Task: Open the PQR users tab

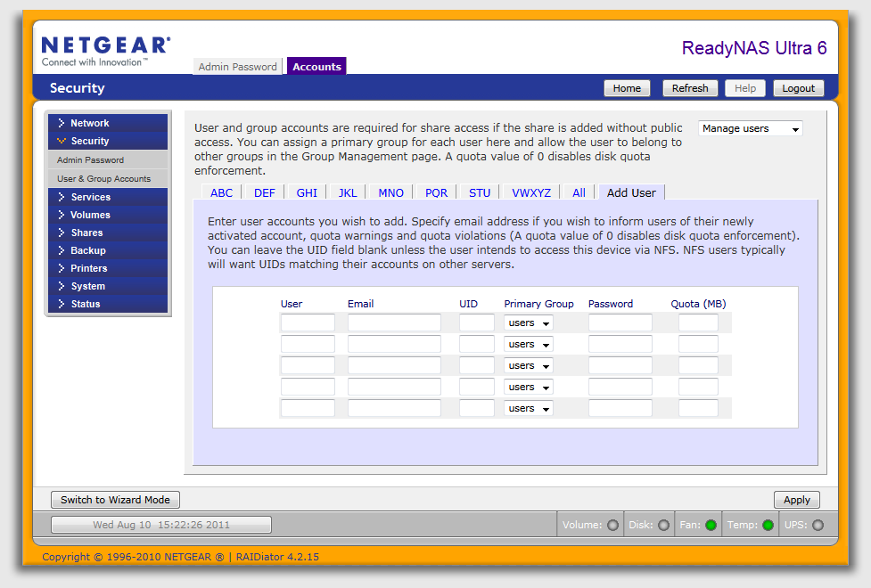Action: [x=436, y=192]
